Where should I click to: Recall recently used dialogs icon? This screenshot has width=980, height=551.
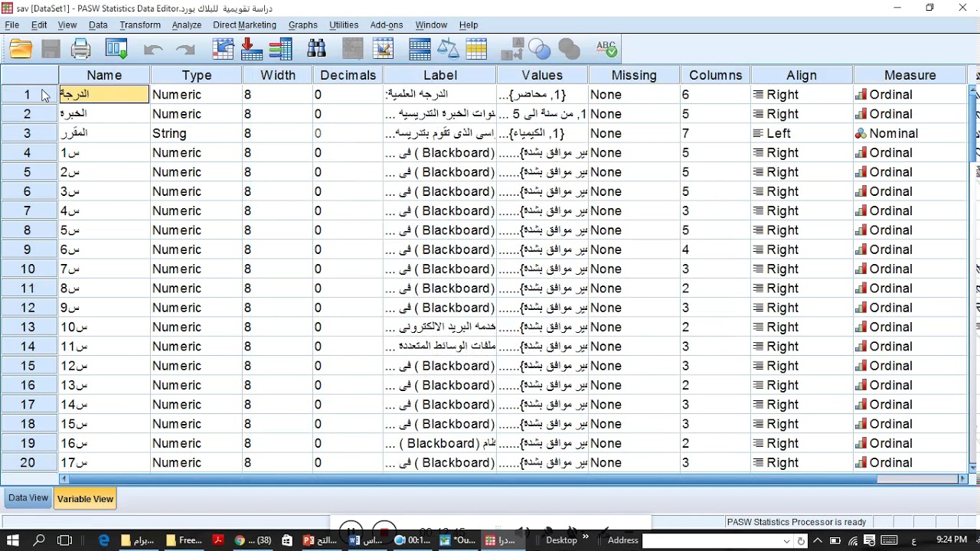coord(116,50)
